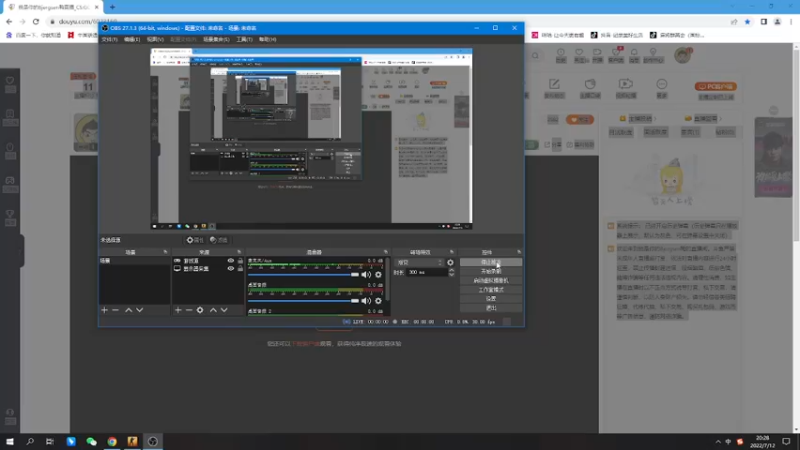The image size is (800, 450).
Task: Select the display capture source row
Action: (x=208, y=268)
